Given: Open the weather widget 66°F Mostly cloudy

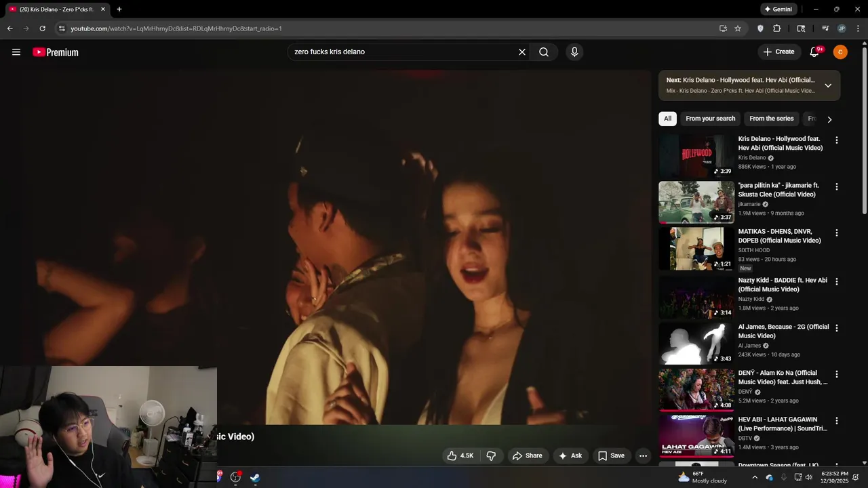Looking at the screenshot, I should pyautogui.click(x=703, y=477).
